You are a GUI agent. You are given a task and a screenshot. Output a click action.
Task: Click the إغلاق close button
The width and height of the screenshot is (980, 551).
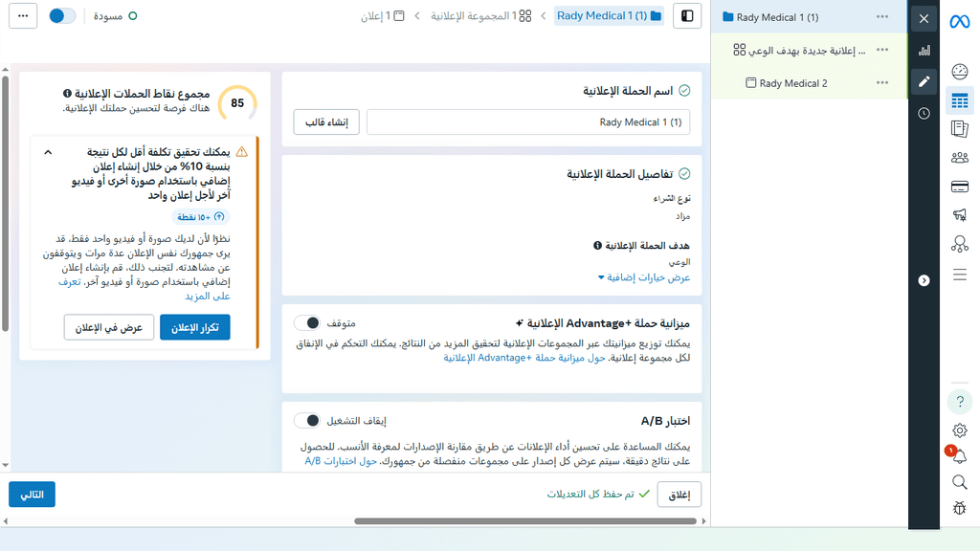(679, 495)
